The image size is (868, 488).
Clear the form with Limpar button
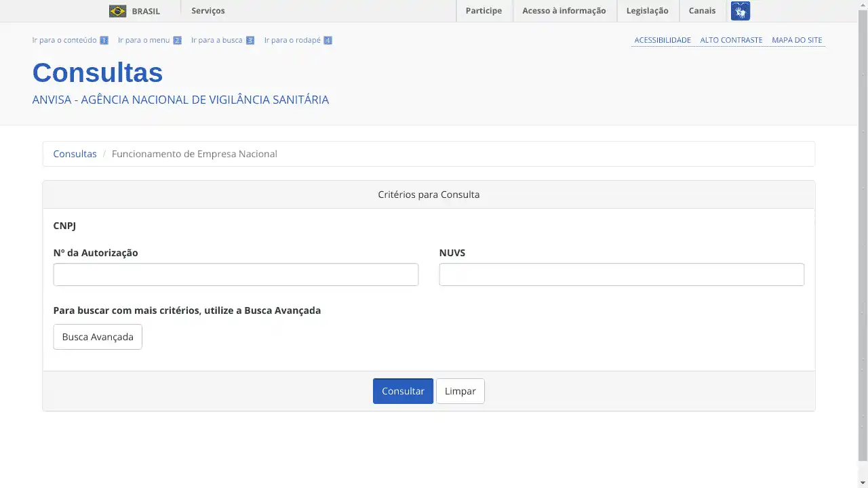[x=460, y=391]
